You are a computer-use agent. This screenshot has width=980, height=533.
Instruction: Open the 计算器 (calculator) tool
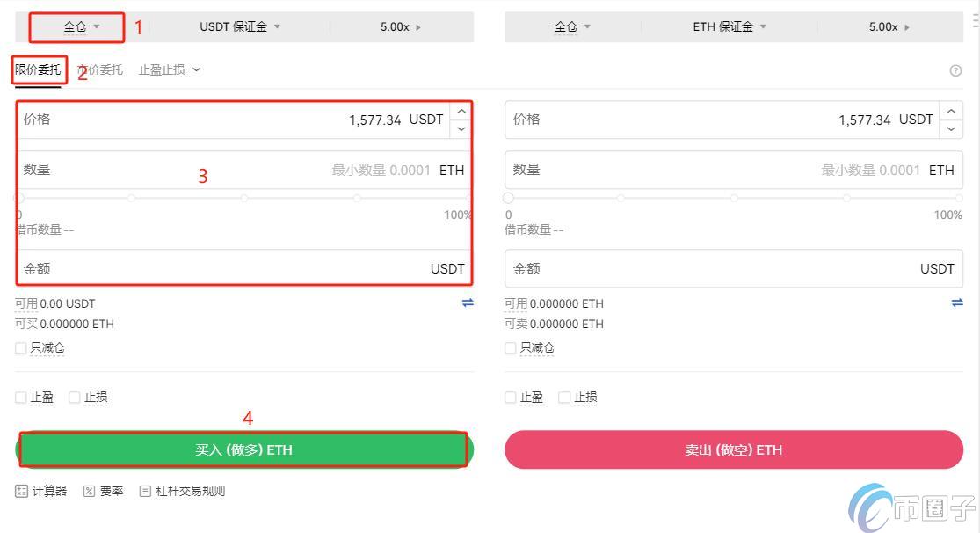pos(40,491)
